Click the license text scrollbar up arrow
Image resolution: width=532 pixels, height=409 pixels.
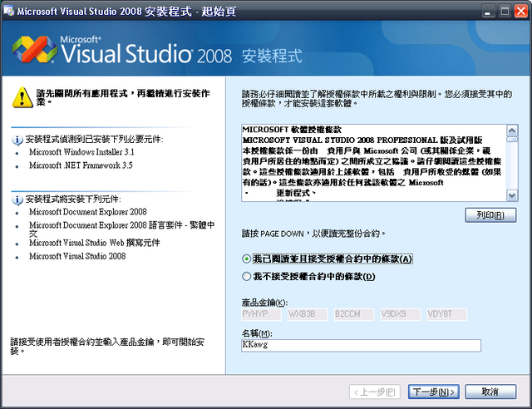(x=511, y=131)
